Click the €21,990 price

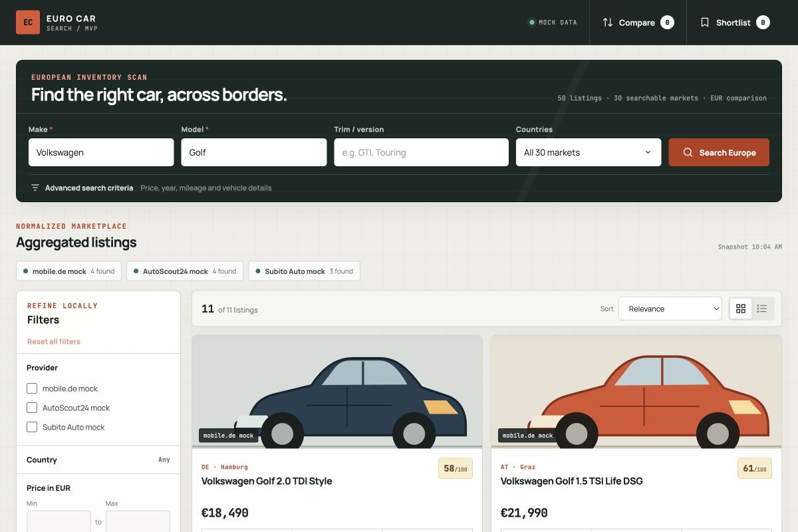(524, 513)
